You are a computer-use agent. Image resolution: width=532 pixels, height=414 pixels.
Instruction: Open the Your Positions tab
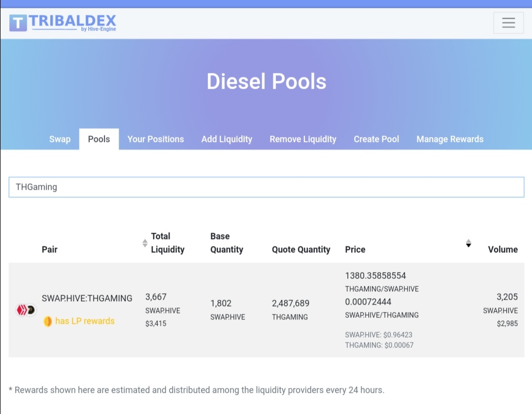pyautogui.click(x=156, y=139)
